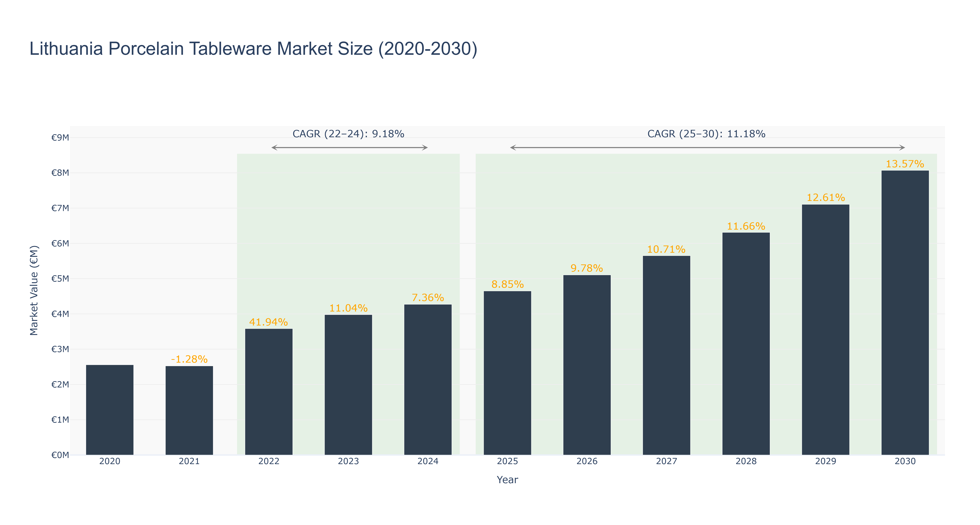Click the 11.66% growth label

point(746,226)
